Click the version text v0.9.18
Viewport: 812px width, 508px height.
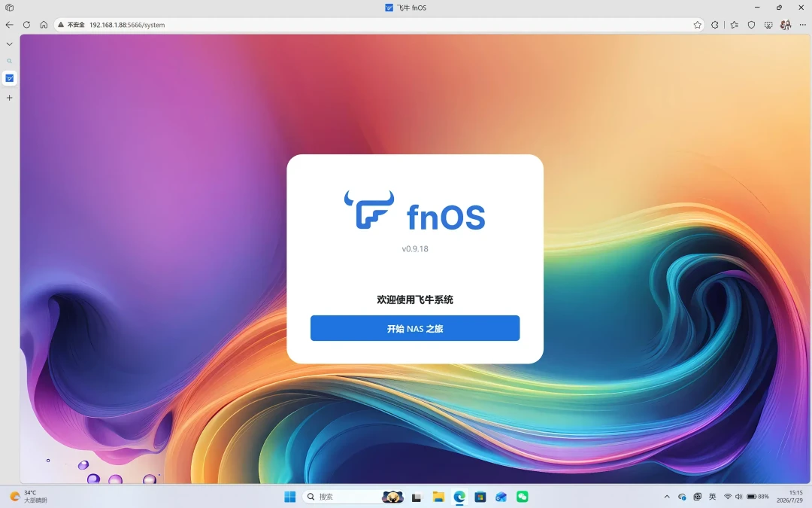415,249
